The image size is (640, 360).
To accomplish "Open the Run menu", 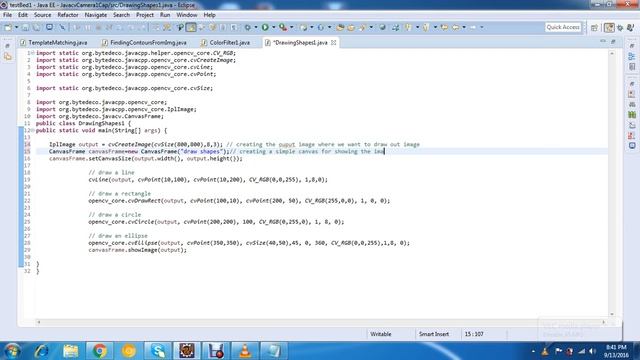I will point(165,15).
